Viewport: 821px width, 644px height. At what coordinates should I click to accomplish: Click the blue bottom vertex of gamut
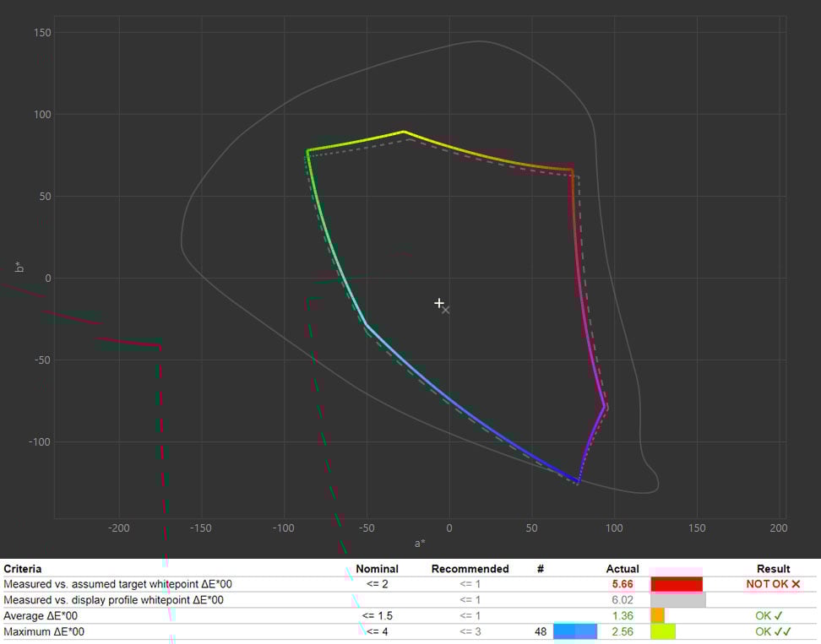[579, 481]
